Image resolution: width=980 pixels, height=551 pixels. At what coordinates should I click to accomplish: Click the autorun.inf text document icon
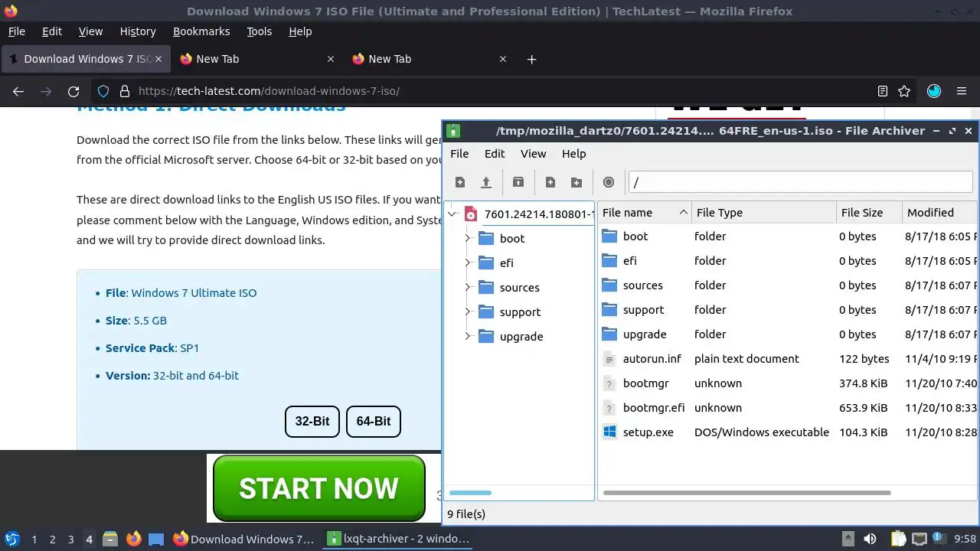click(x=609, y=359)
